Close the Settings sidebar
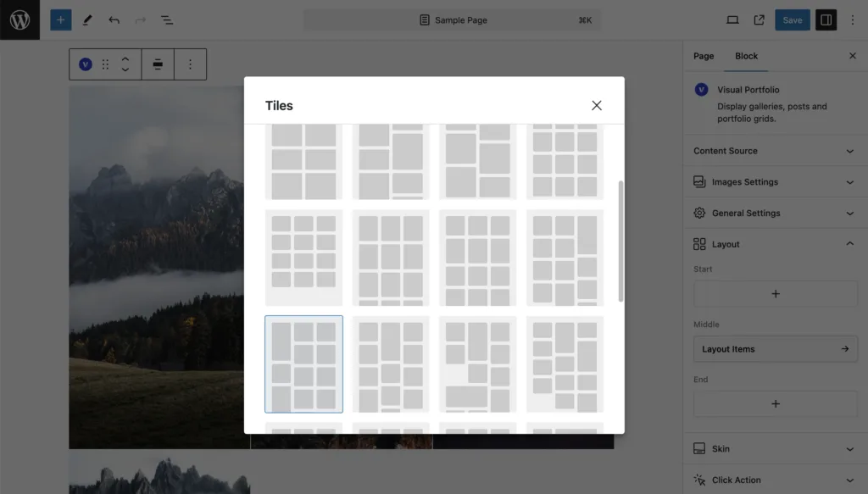868x494 pixels. [x=853, y=56]
